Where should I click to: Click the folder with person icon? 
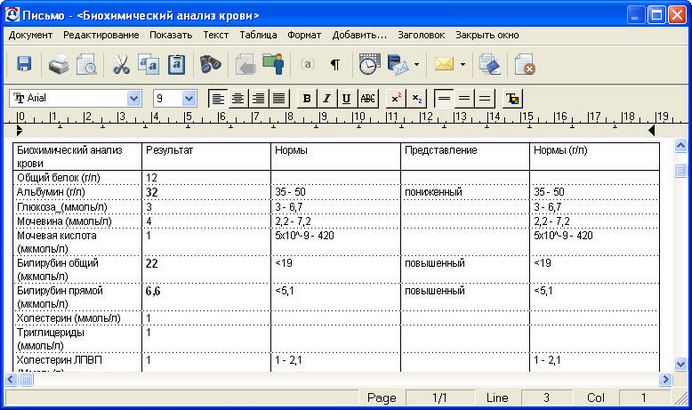(x=273, y=64)
